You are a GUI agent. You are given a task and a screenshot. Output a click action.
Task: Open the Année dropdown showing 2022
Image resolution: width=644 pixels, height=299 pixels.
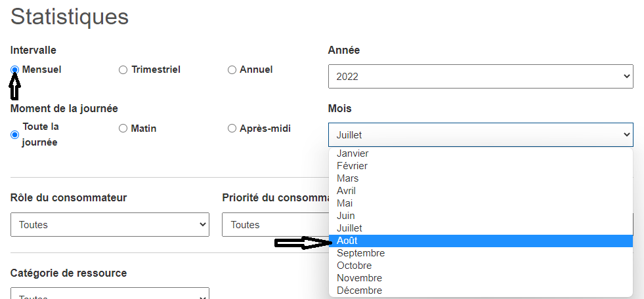(x=481, y=76)
